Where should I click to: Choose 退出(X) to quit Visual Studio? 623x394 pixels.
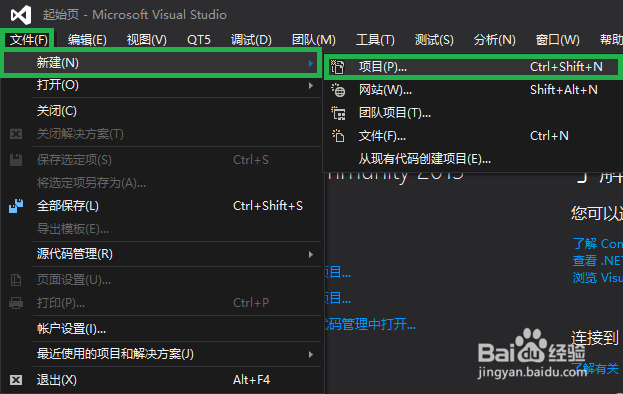(x=161, y=380)
